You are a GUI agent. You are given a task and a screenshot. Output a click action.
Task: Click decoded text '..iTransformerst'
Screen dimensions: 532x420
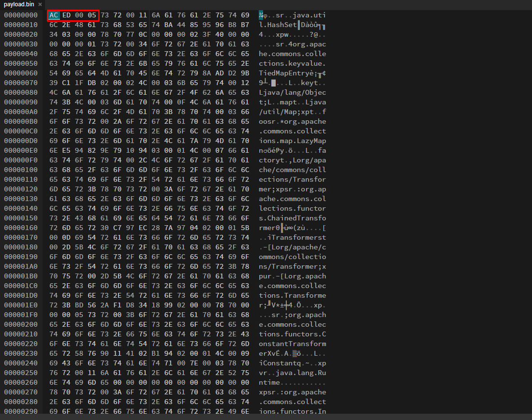pyautogui.click(x=293, y=237)
